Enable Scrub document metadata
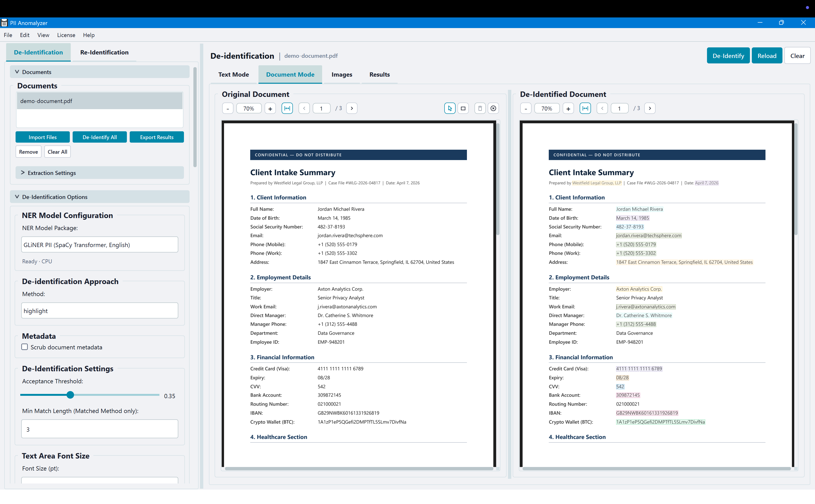Image resolution: width=815 pixels, height=504 pixels. (24, 347)
